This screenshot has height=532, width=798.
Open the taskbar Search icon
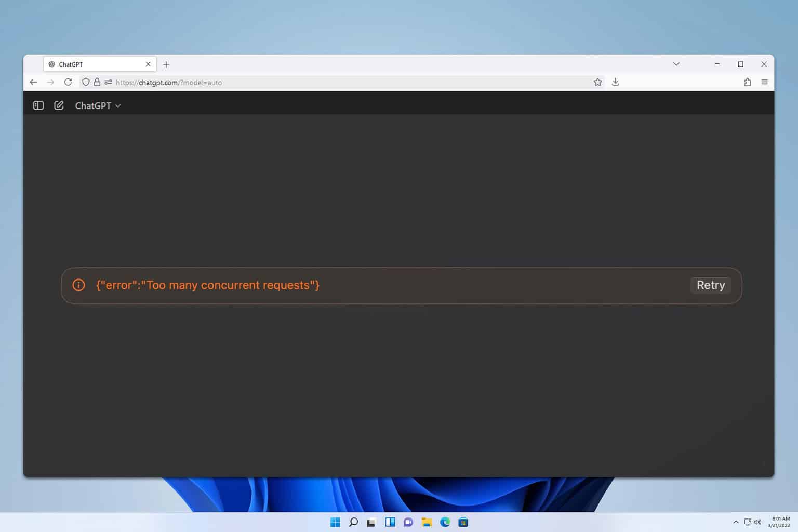click(x=353, y=522)
